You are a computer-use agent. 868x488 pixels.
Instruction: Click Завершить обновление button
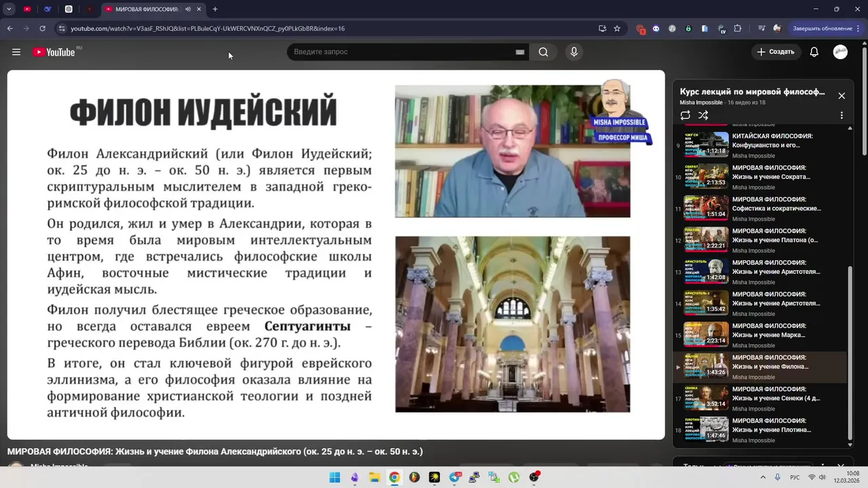click(826, 28)
